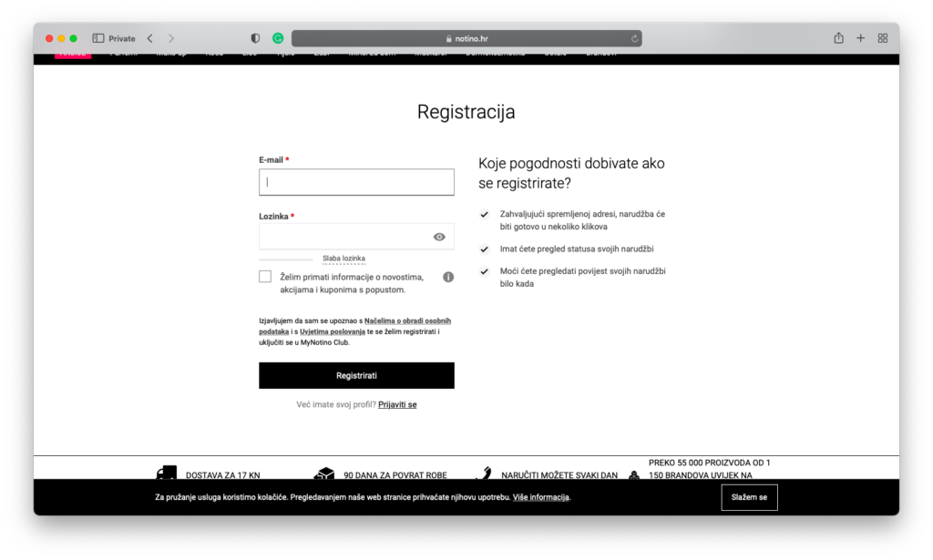Reload the page with refresh icon
The width and height of the screenshot is (933, 560).
634,38
